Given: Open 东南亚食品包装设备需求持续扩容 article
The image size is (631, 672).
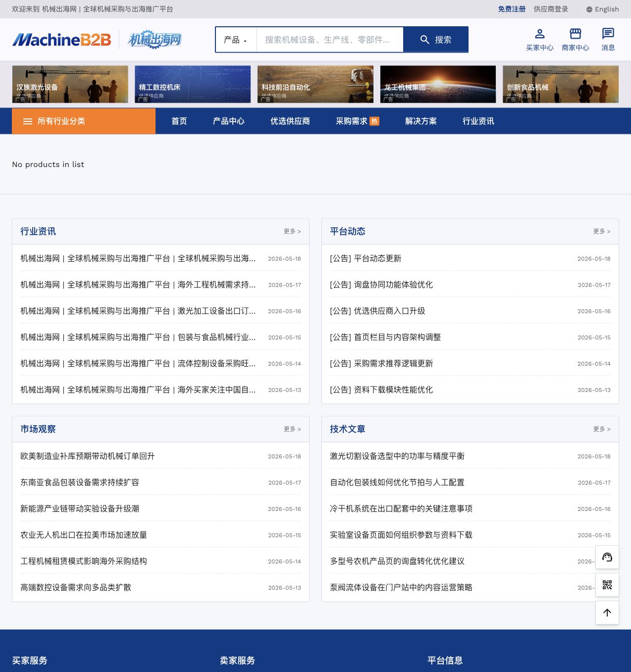Looking at the screenshot, I should click(80, 483).
